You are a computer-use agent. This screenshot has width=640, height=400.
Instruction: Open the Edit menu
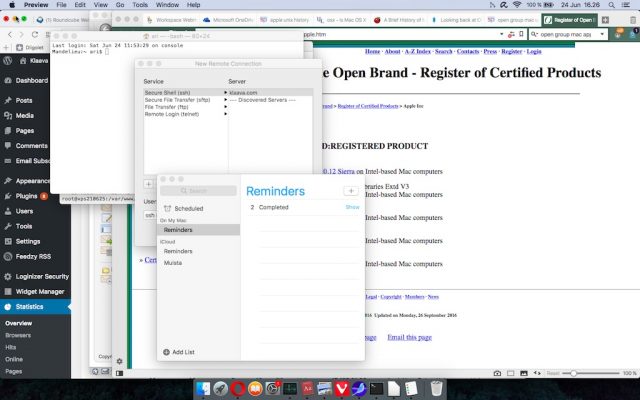[80, 5]
